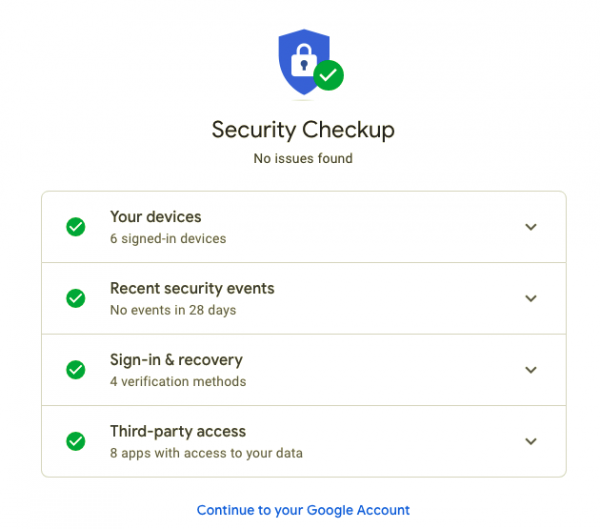Click the green checkmark badge on the shield
Image resolution: width=600 pixels, height=529 pixels.
[x=328, y=75]
